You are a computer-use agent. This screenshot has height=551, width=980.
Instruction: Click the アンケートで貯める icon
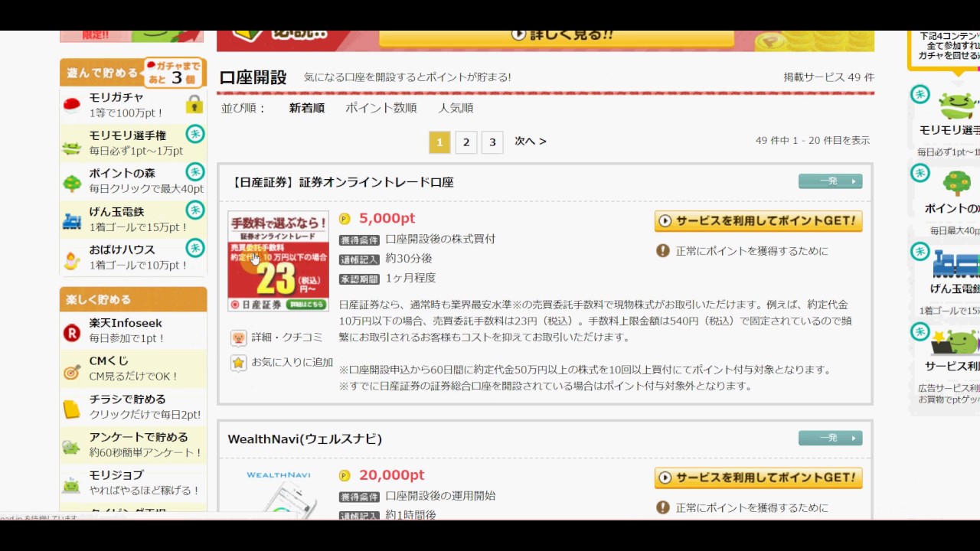[72, 448]
